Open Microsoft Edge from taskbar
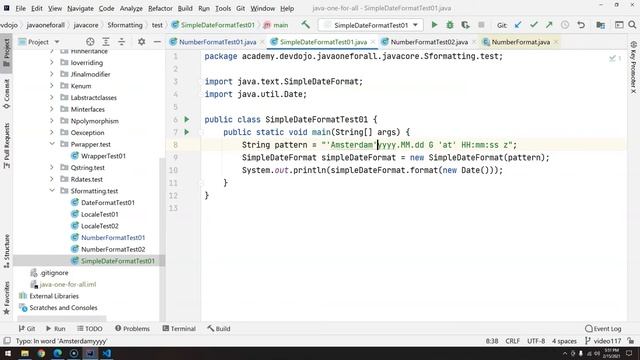 click(58, 353)
